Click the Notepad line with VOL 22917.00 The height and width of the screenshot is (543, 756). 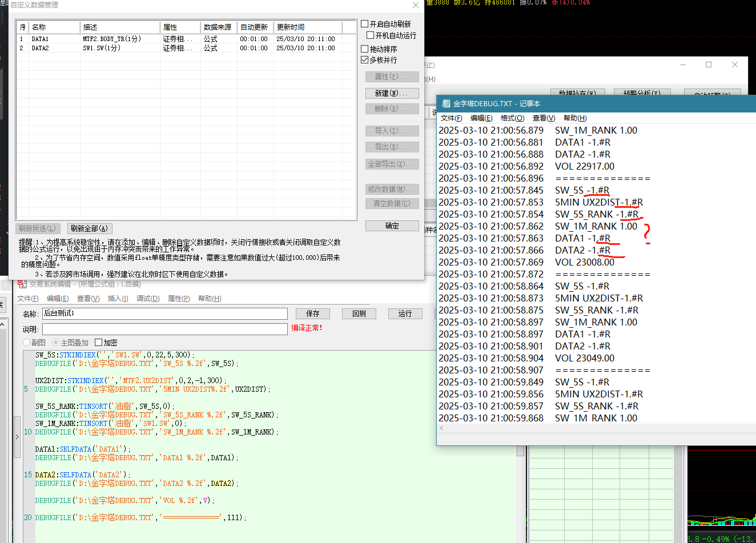point(527,166)
